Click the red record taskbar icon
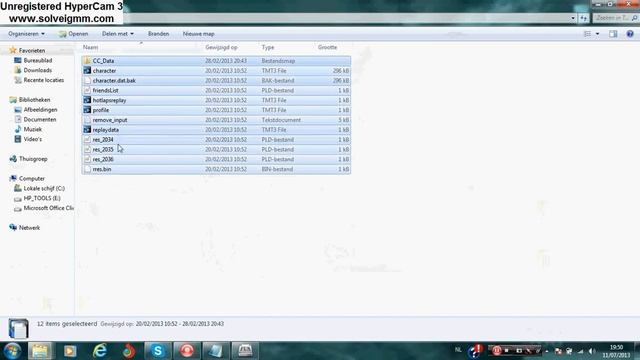This screenshot has height=360, width=640. click(x=187, y=351)
